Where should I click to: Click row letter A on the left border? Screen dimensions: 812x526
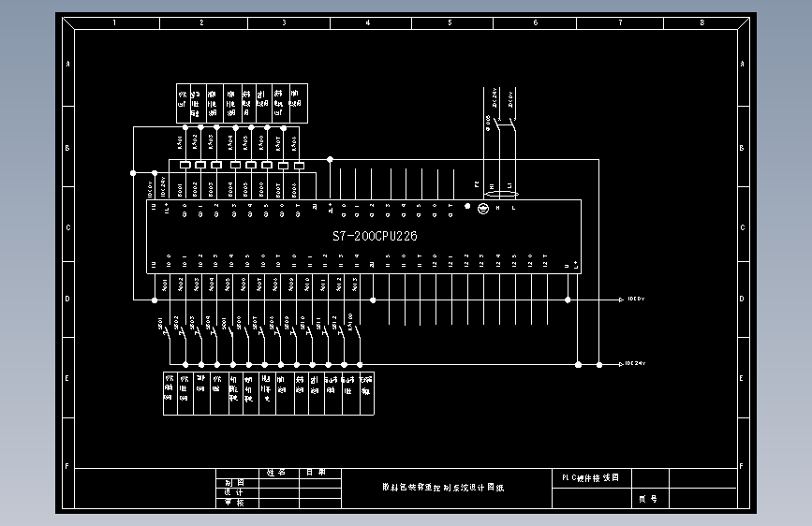67,65
